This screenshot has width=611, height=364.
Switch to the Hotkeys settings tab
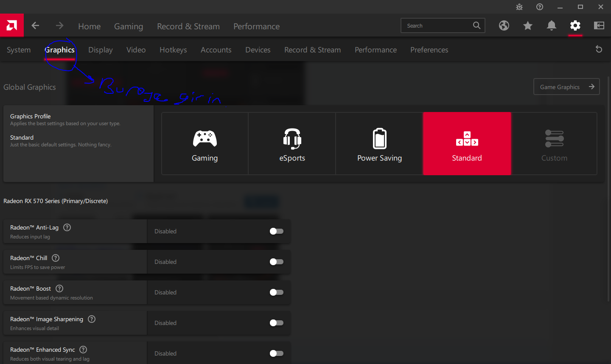(x=173, y=50)
